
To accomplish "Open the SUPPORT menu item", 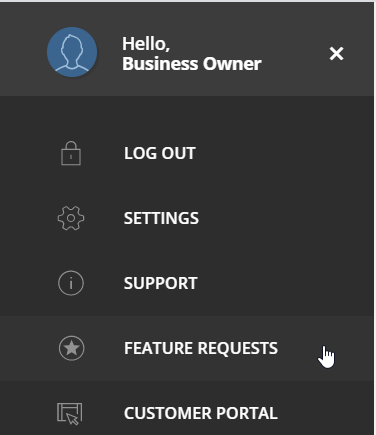I will [x=187, y=283].
